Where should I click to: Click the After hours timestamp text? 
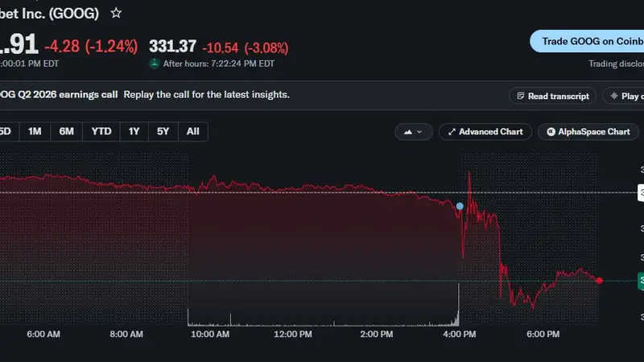218,64
